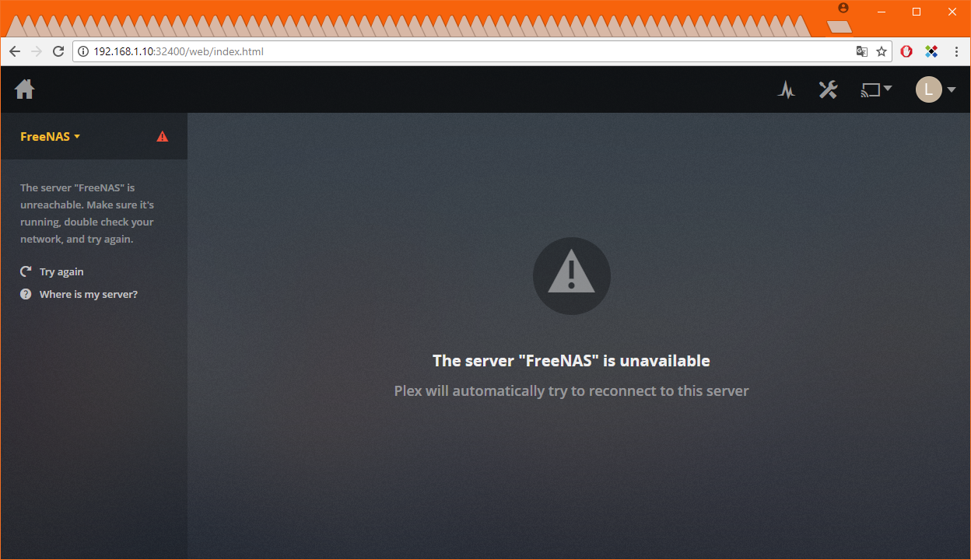This screenshot has width=971, height=560.
Task: Open the Where is my server? link
Action: pos(89,294)
